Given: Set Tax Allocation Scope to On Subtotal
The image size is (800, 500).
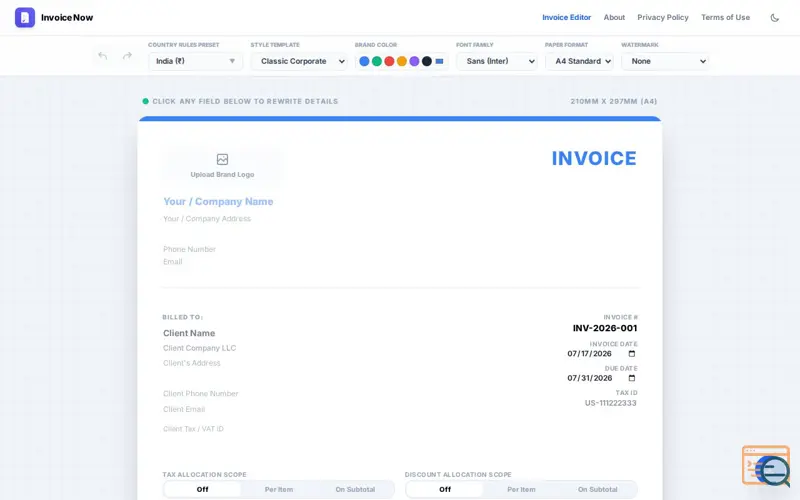Looking at the screenshot, I should (355, 489).
